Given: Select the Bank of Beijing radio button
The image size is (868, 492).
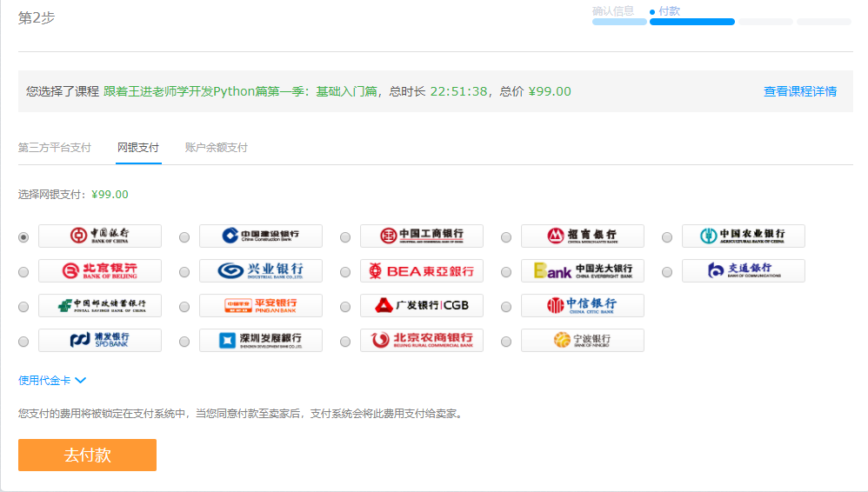Looking at the screenshot, I should 23,272.
